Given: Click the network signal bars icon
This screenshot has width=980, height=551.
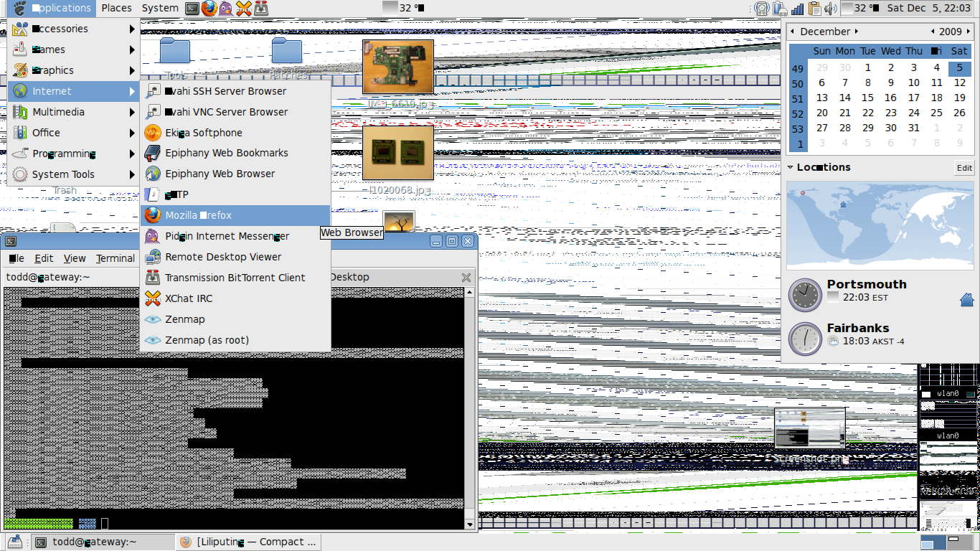Looking at the screenshot, I should tap(798, 9).
